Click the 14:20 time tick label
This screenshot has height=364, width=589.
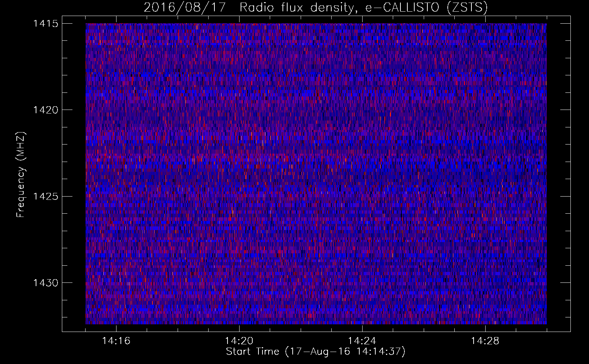click(239, 341)
